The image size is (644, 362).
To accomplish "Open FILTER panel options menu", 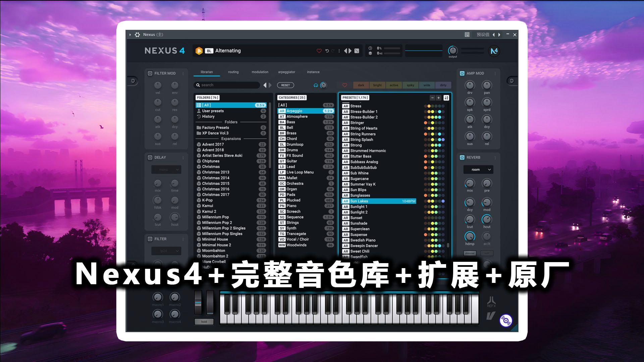I will pyautogui.click(x=183, y=239).
